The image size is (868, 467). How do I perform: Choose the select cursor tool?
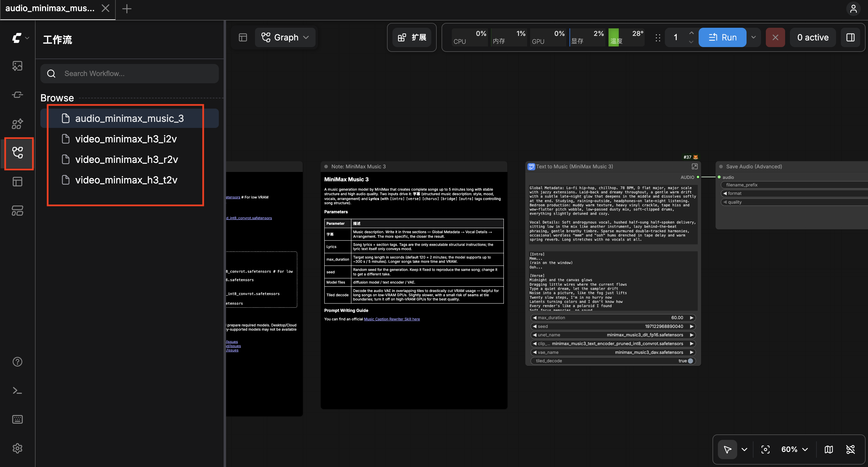(x=728, y=449)
